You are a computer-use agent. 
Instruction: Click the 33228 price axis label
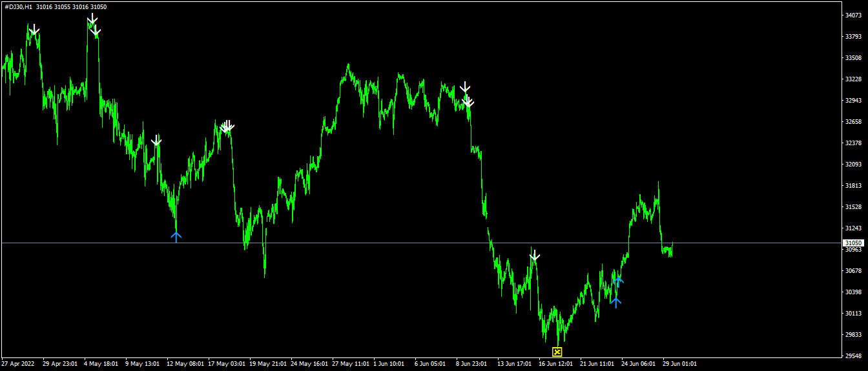(x=853, y=79)
